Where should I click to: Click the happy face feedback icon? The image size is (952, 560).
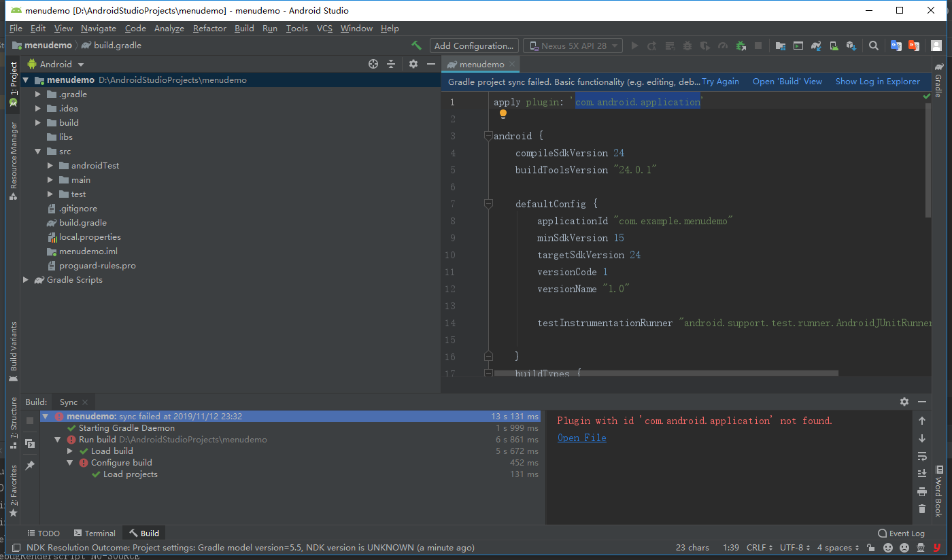click(x=888, y=548)
